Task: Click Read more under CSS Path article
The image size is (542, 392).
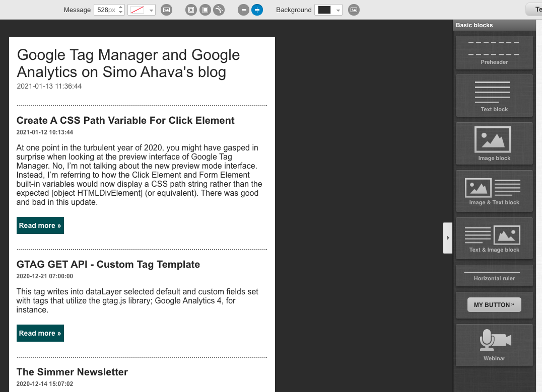Action: click(x=40, y=225)
